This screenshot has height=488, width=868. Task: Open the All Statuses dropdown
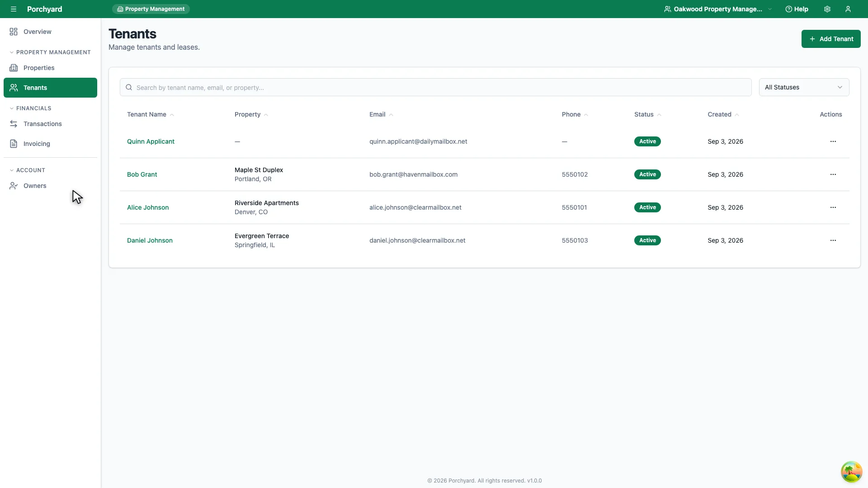(804, 87)
